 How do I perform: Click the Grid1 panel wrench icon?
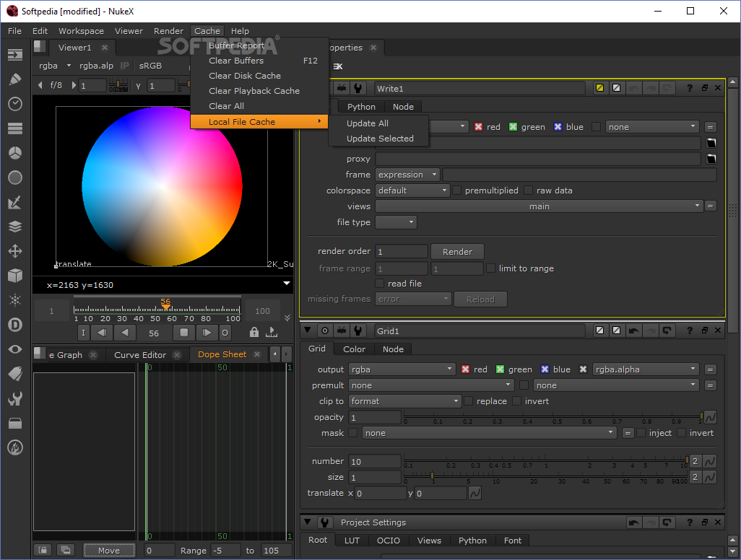point(358,331)
